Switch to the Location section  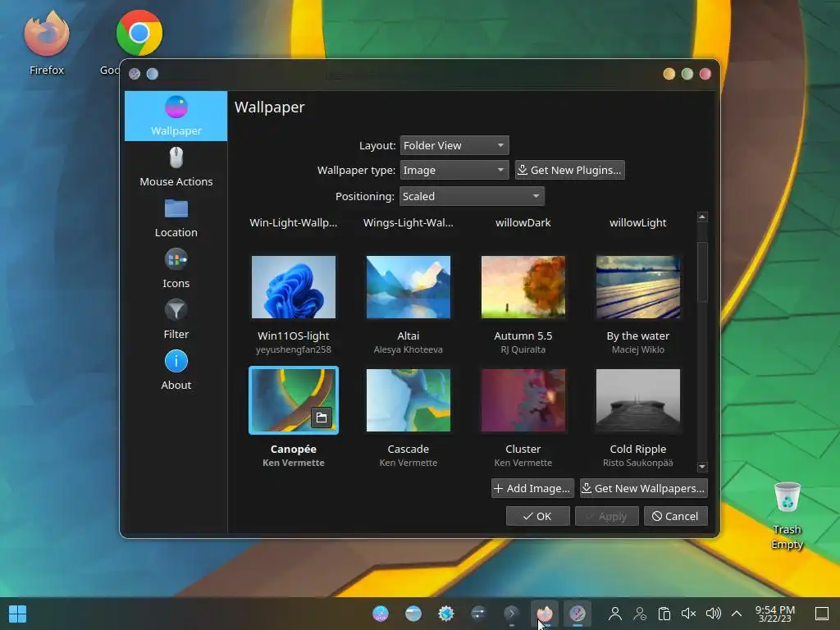point(176,218)
